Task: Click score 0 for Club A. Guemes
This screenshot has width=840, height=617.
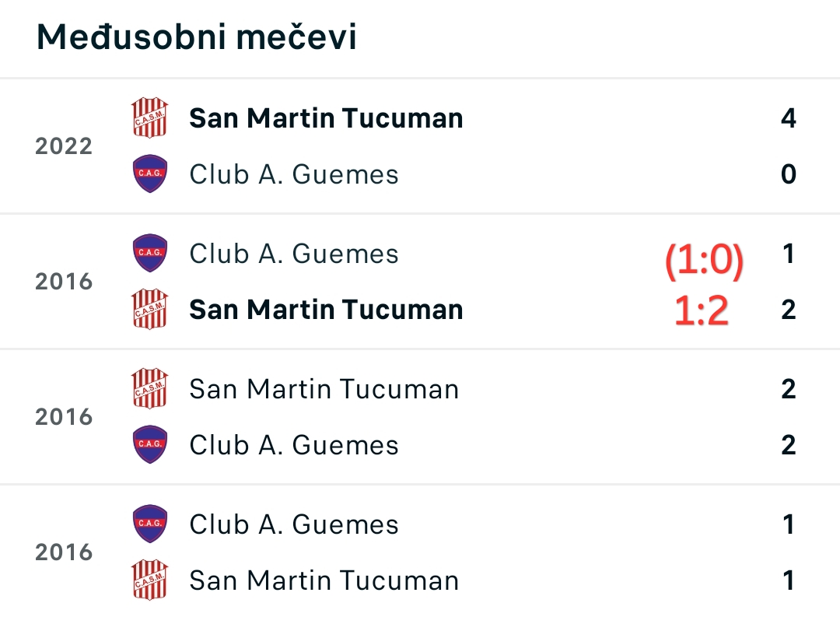Action: tap(788, 174)
